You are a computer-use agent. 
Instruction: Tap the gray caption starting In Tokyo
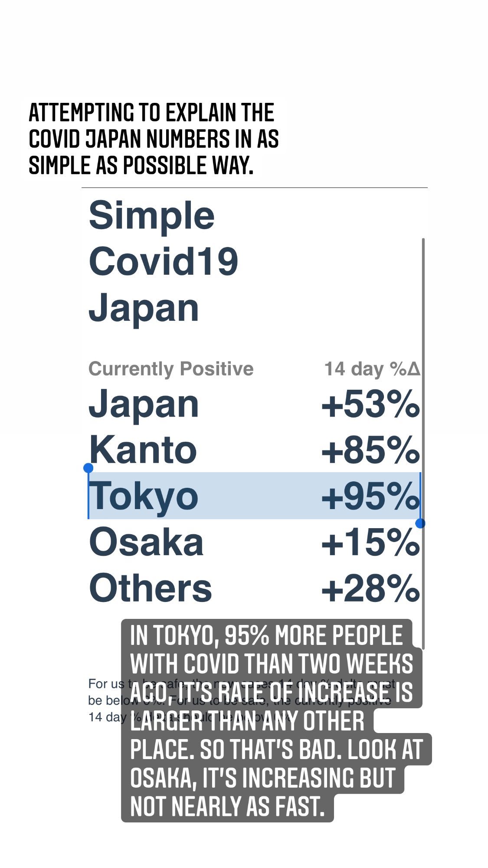pos(276,720)
